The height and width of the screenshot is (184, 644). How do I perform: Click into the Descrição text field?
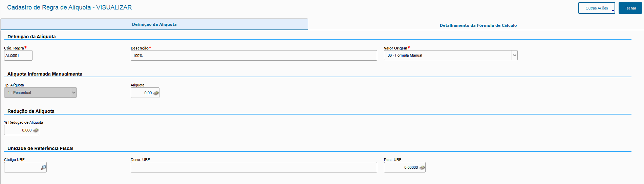click(x=253, y=56)
